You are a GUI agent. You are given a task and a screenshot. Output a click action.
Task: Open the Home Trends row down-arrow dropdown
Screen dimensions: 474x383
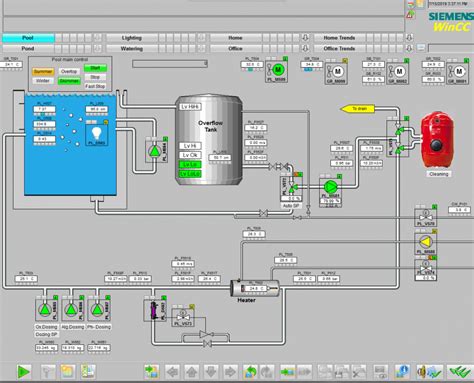(409, 38)
